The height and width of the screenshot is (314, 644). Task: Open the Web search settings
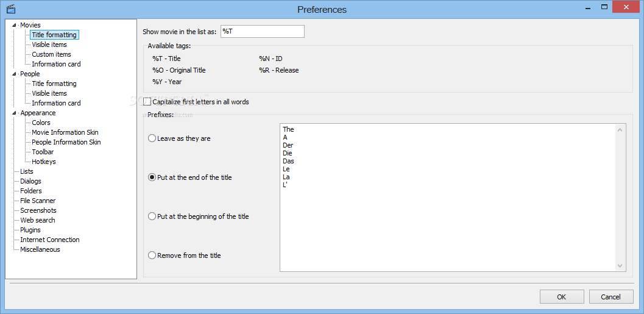(x=37, y=220)
